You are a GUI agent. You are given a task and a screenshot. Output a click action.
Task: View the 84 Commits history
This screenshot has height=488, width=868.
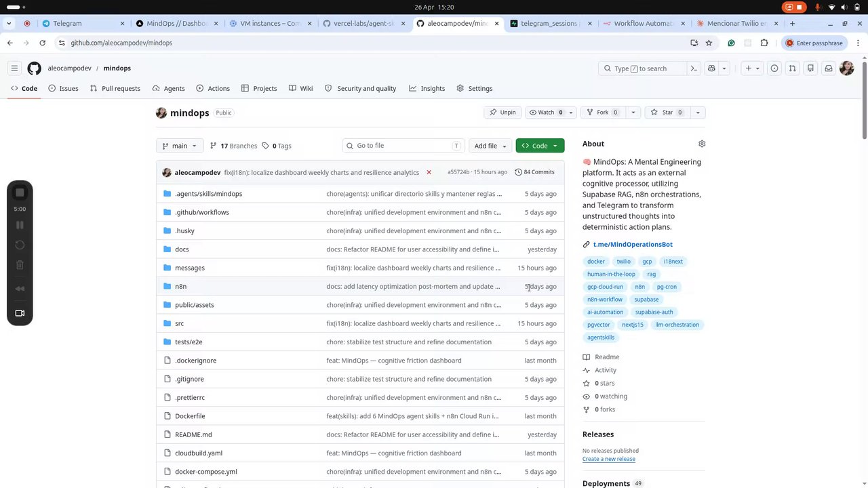click(x=534, y=172)
